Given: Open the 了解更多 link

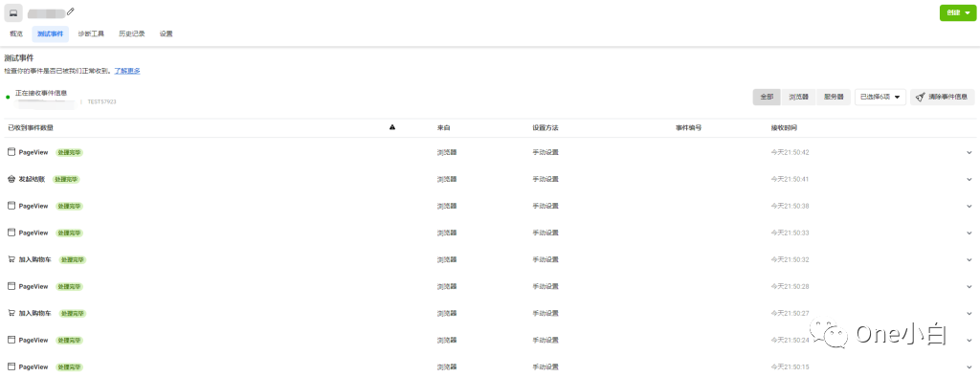Looking at the screenshot, I should [127, 71].
